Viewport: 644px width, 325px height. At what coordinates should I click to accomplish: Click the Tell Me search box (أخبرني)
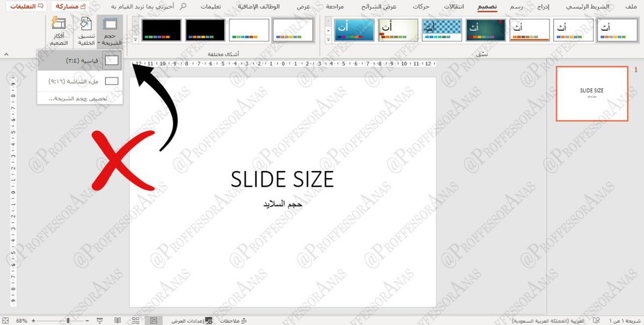(x=149, y=6)
